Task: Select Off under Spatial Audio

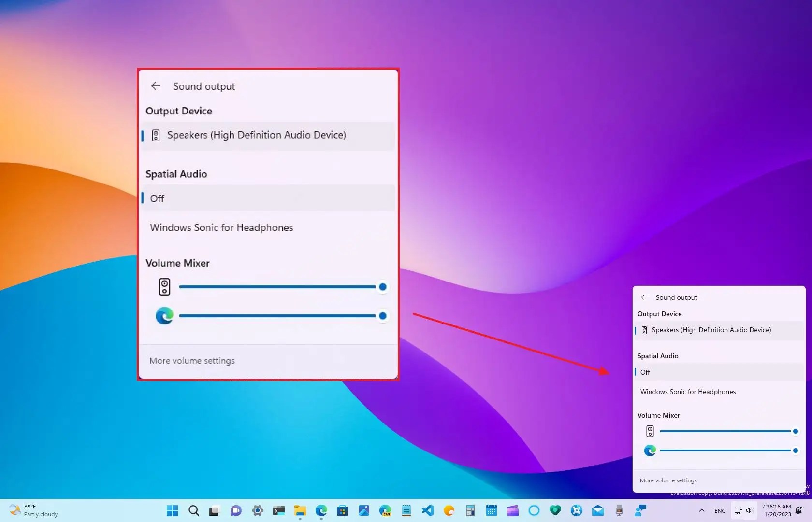Action: pos(157,198)
